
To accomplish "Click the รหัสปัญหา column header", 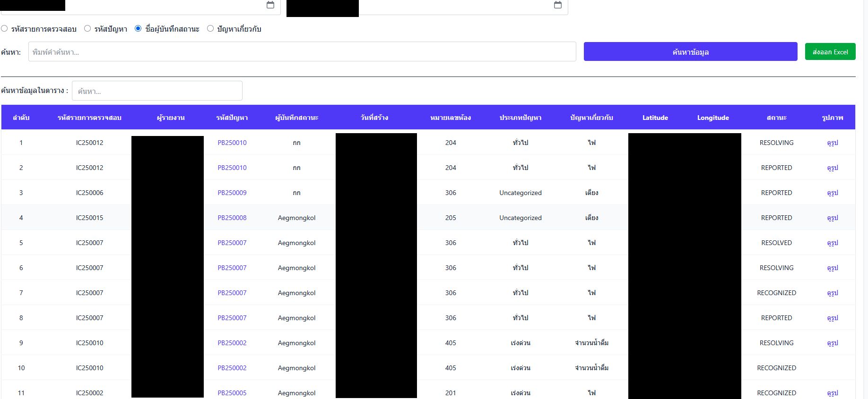I will click(232, 118).
